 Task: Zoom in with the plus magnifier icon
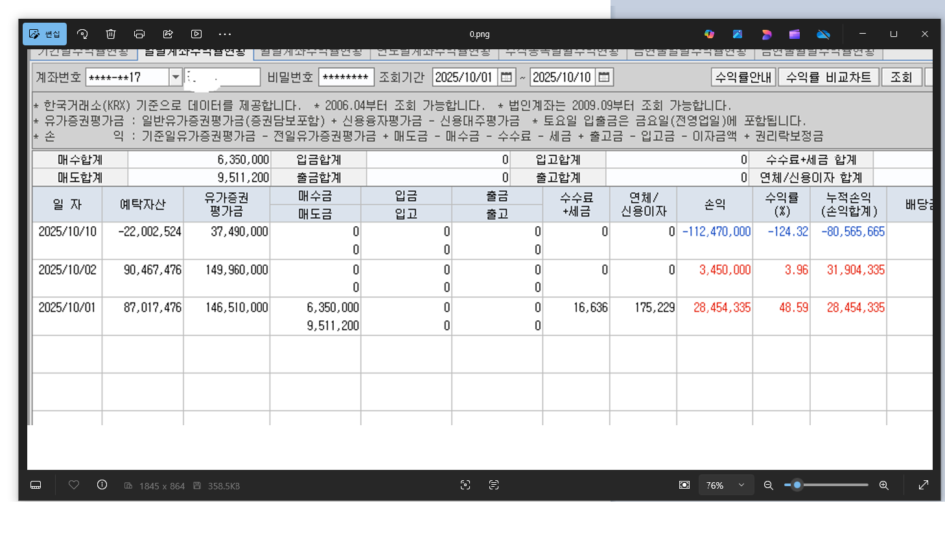883,485
